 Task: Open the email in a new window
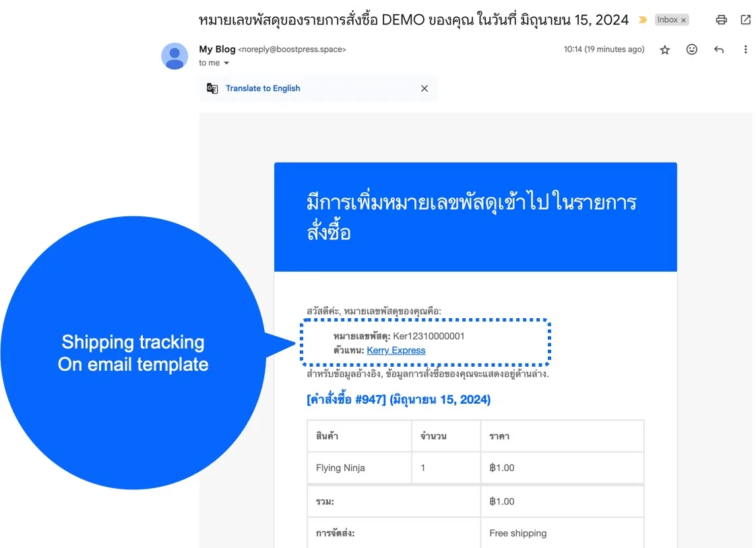[x=745, y=20]
